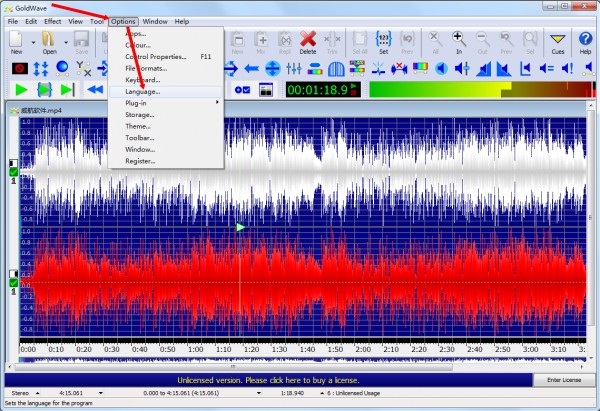600x411 pixels.
Task: Click the horizontal scrollbar under the waveform
Action: (x=233, y=367)
